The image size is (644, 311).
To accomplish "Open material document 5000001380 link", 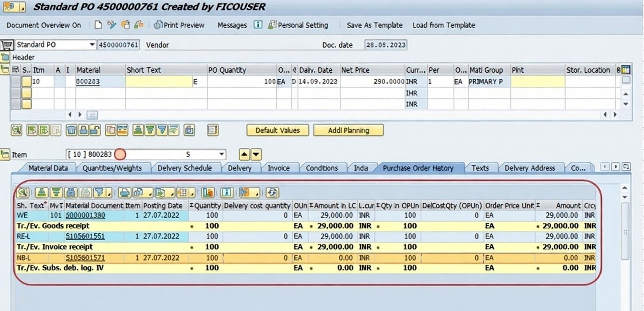I will (85, 216).
